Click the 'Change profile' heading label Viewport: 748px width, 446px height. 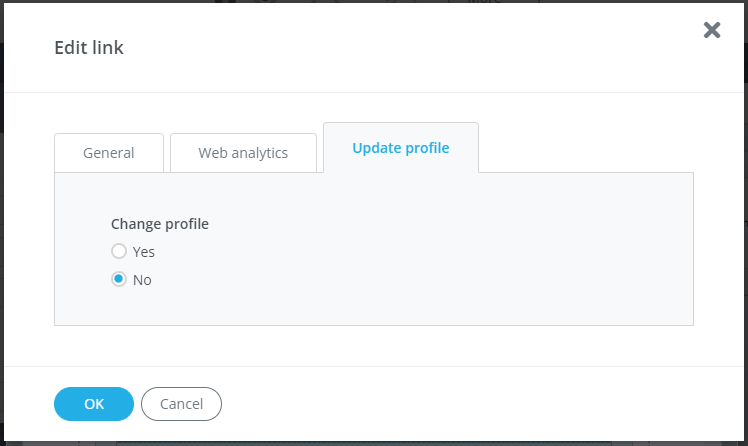click(x=160, y=224)
